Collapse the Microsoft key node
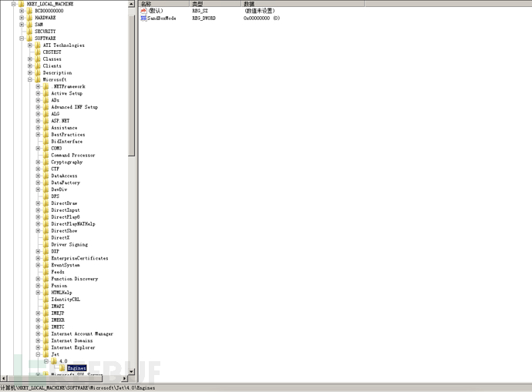Screen dimensions: 532x392 point(30,79)
